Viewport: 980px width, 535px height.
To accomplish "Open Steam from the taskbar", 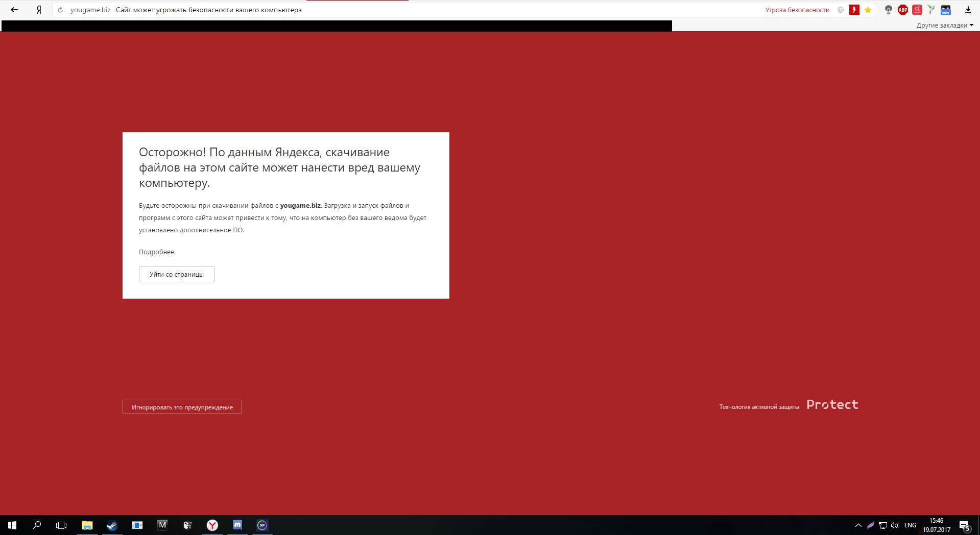I will point(112,525).
